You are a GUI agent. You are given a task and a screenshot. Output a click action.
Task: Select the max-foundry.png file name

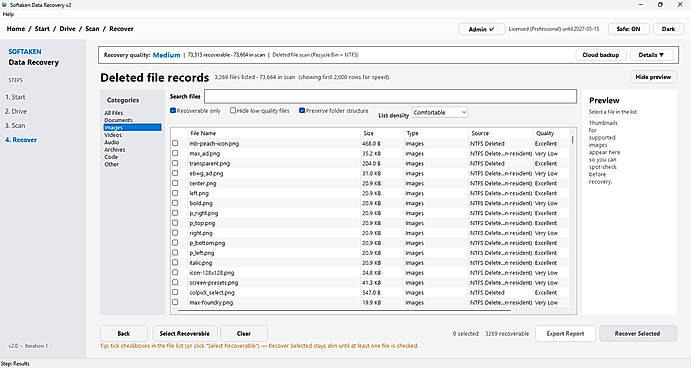(x=211, y=303)
